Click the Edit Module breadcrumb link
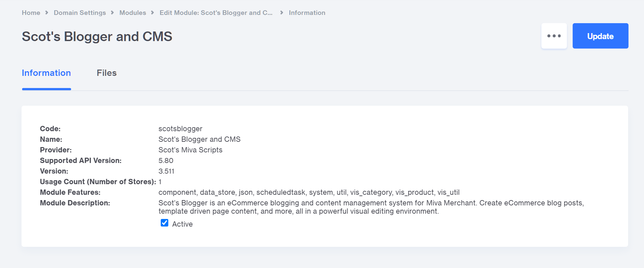This screenshot has width=644, height=268. coord(216,13)
